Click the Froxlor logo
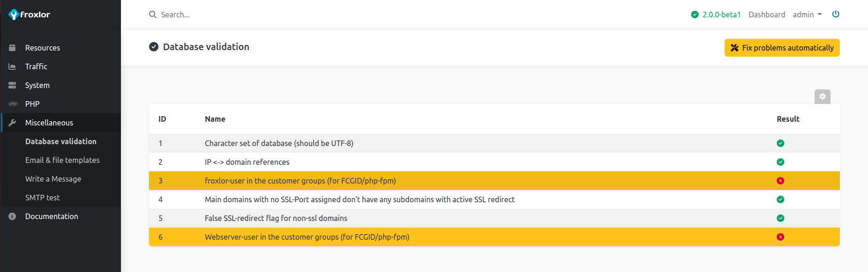 tap(29, 15)
